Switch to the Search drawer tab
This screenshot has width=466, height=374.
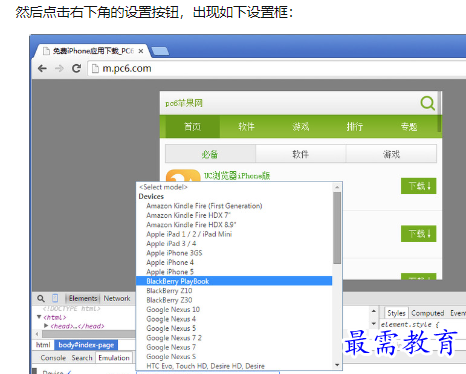82,358
